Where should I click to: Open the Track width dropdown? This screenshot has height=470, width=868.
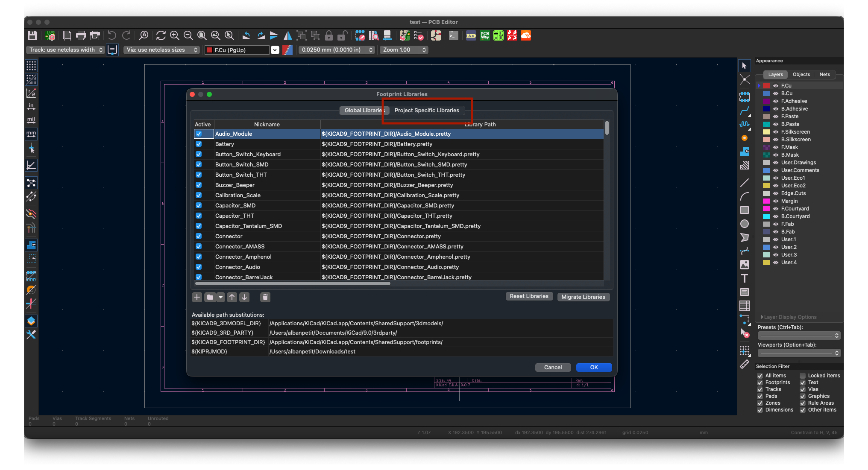click(66, 50)
